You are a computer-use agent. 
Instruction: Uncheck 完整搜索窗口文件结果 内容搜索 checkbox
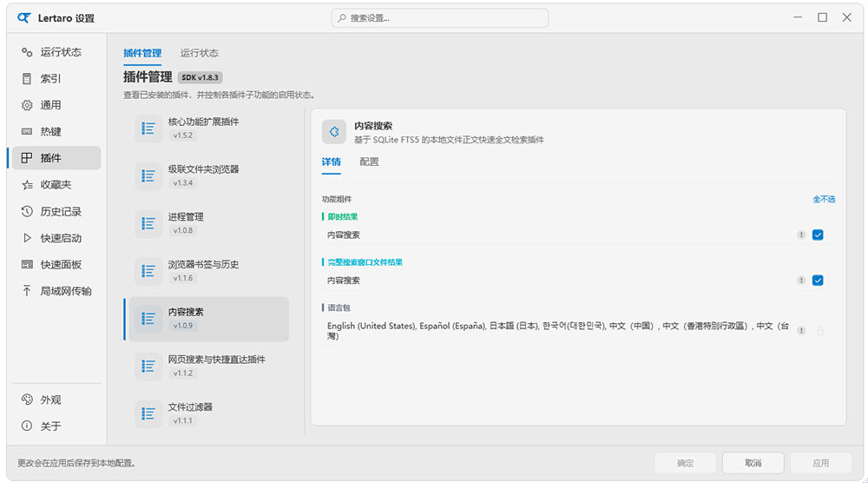click(x=818, y=281)
